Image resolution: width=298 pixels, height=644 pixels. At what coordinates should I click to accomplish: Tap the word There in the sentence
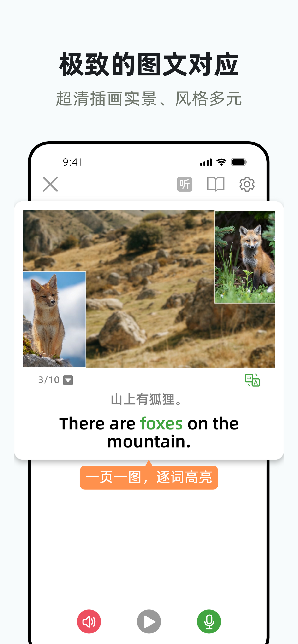point(82,424)
